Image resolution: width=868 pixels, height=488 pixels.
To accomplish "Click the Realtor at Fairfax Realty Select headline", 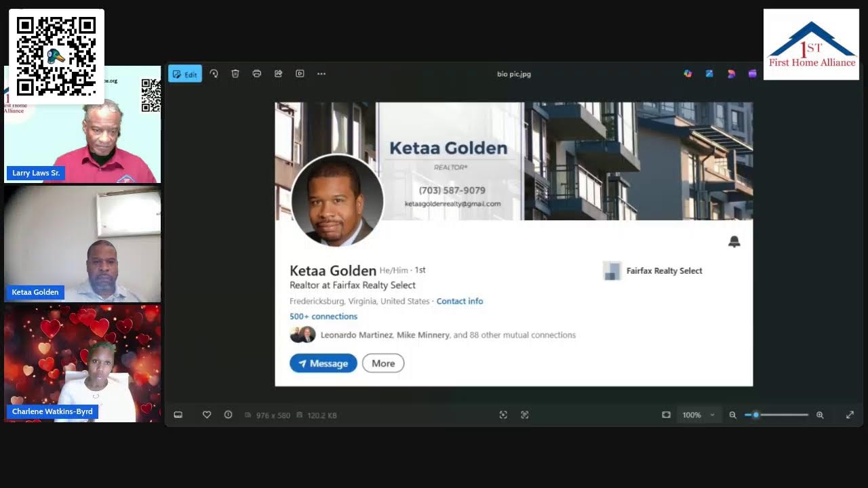I will click(x=353, y=285).
